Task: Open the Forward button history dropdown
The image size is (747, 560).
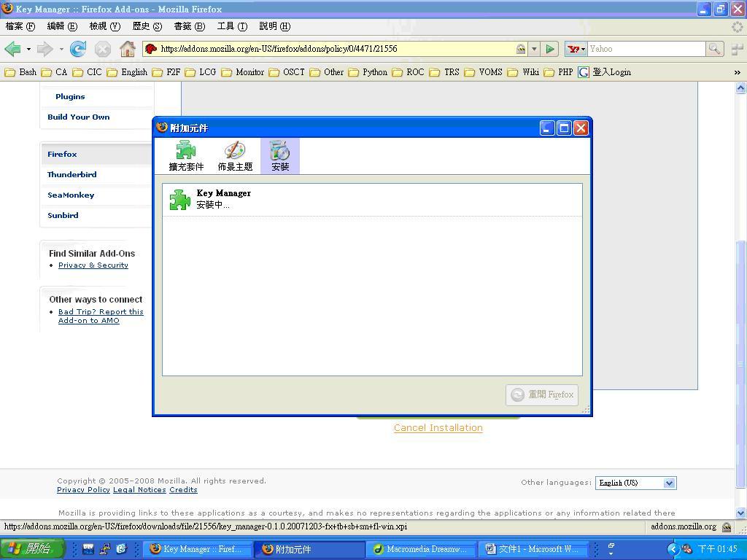Action: pyautogui.click(x=61, y=49)
